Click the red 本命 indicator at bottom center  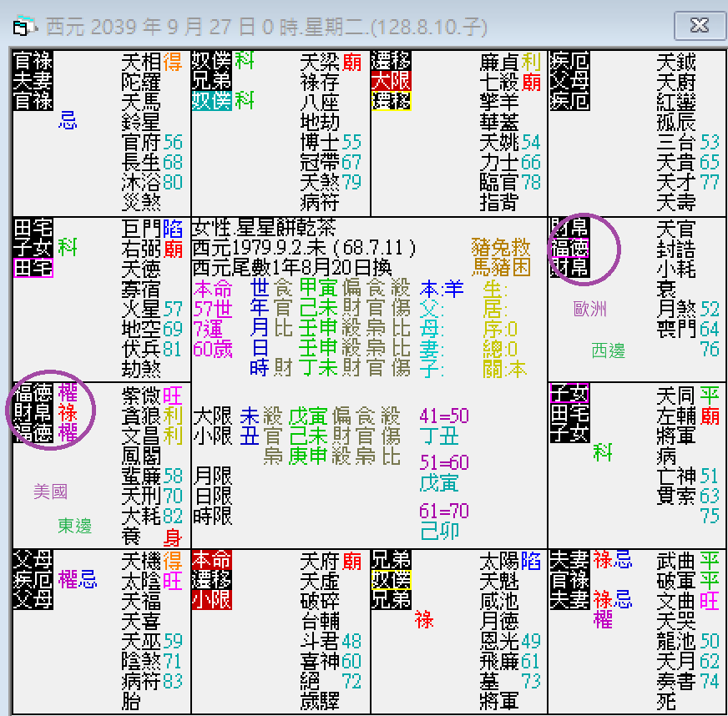click(x=211, y=558)
